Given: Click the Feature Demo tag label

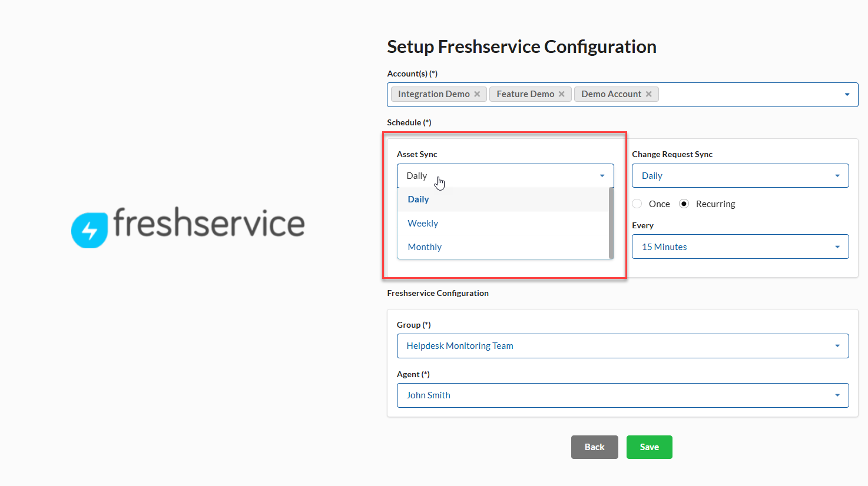Looking at the screenshot, I should 525,94.
